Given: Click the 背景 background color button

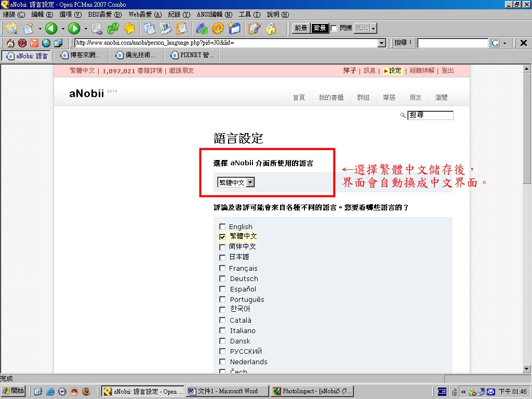Looking at the screenshot, I should pos(320,28).
